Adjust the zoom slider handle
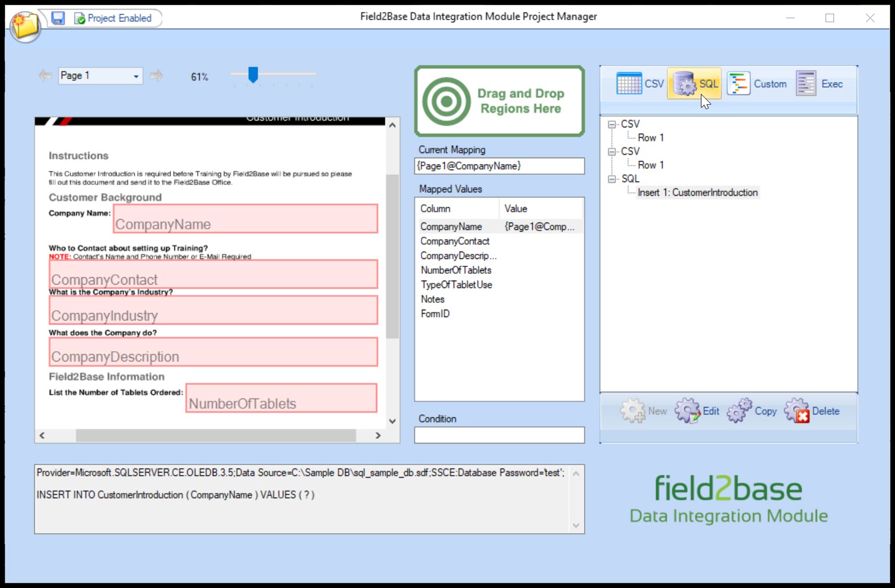The width and height of the screenshot is (895, 588). point(253,75)
